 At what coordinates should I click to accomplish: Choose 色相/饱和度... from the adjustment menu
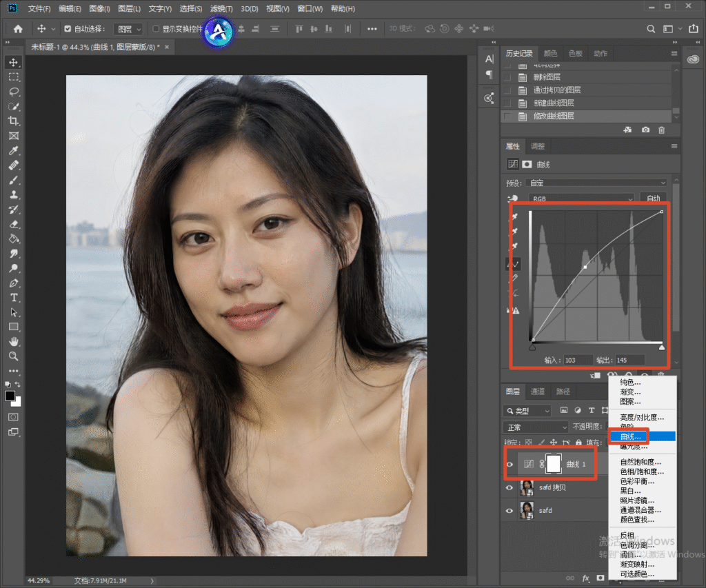click(x=643, y=472)
